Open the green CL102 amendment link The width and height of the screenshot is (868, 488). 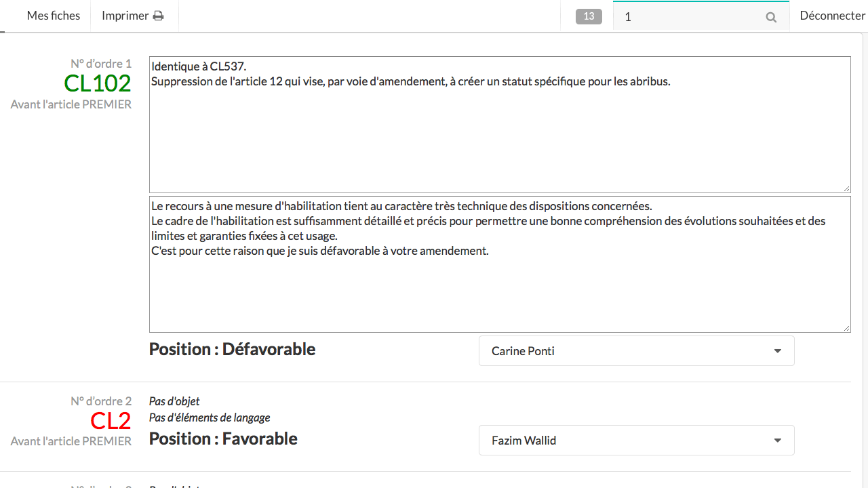pyautogui.click(x=98, y=83)
